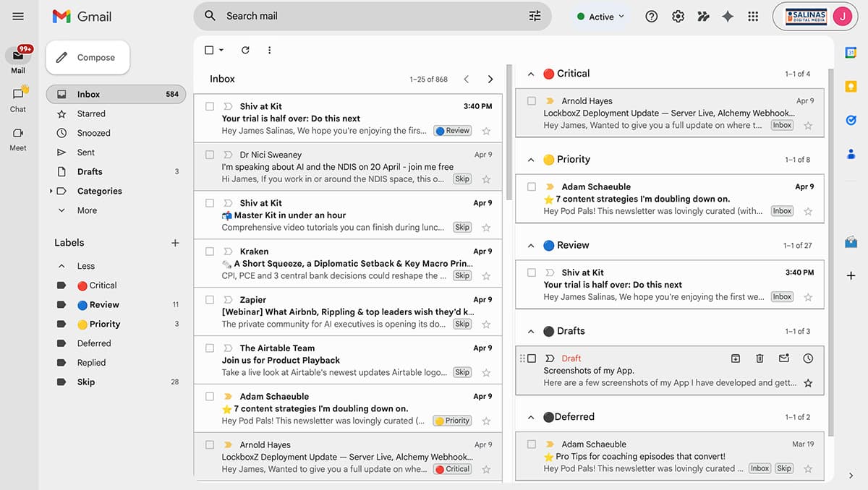Open search options filter icon
868x490 pixels.
[x=535, y=16]
